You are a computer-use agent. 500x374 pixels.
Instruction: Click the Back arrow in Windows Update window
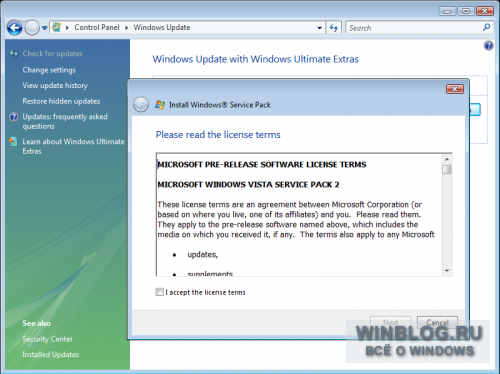point(14,28)
